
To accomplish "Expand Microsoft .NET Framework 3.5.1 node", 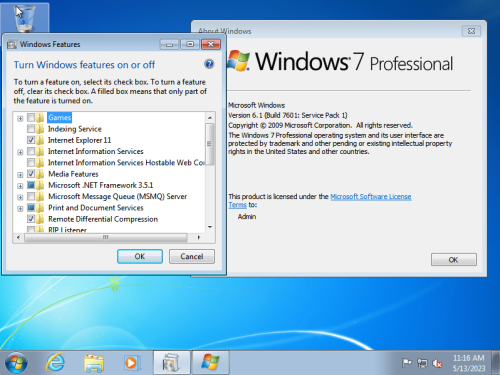I will click(20, 186).
